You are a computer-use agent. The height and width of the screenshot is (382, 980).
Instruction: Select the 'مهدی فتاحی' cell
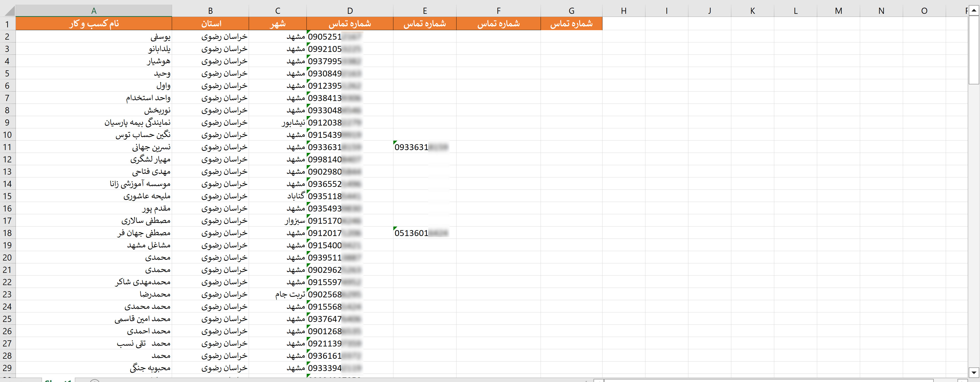coord(94,172)
